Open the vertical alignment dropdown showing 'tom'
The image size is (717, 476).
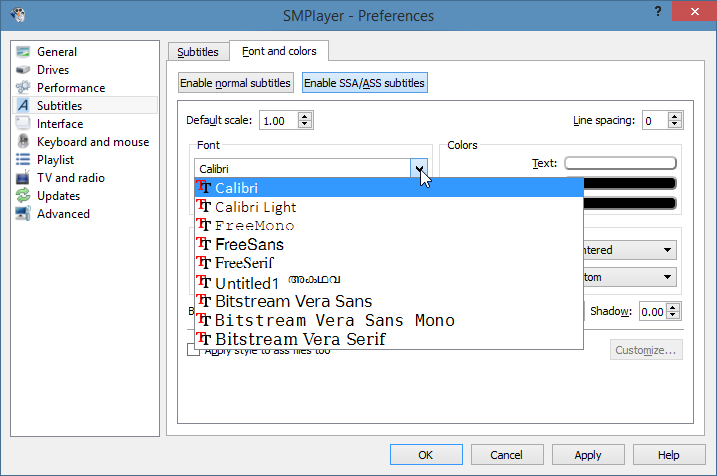[630, 277]
